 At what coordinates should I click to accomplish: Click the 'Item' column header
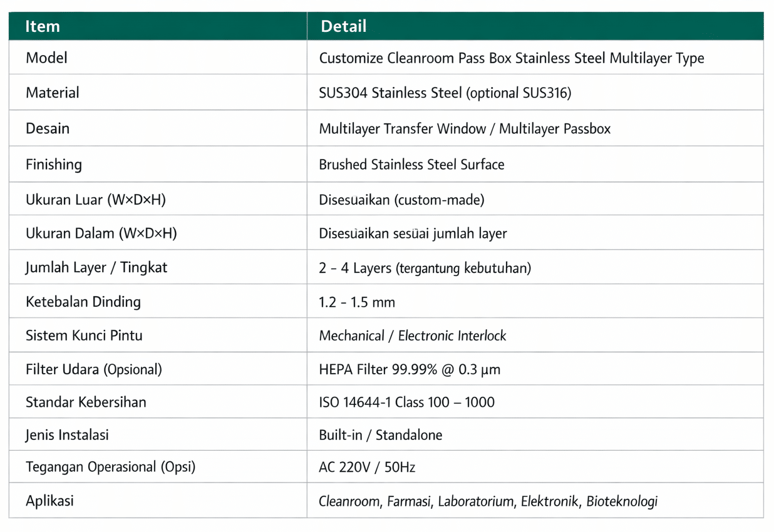pyautogui.click(x=43, y=26)
